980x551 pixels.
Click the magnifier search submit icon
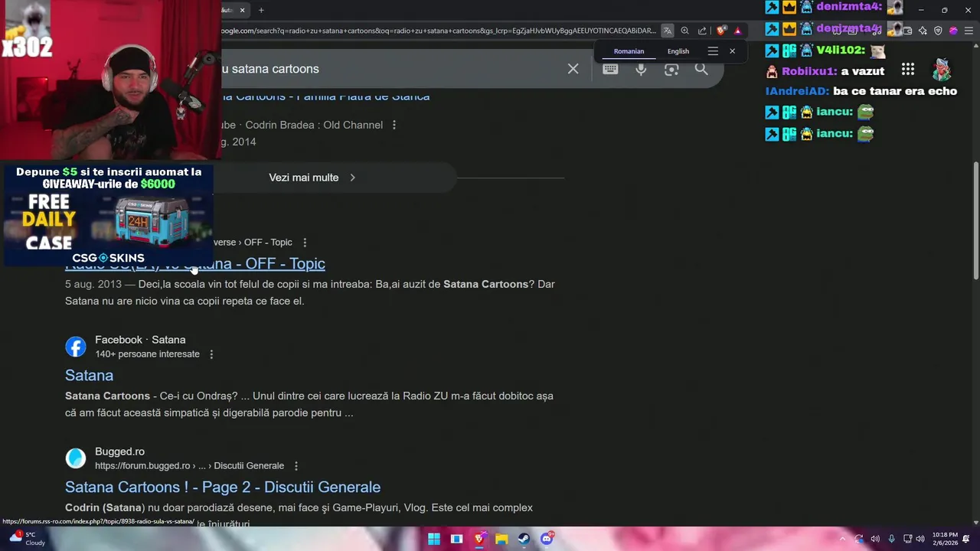(701, 69)
